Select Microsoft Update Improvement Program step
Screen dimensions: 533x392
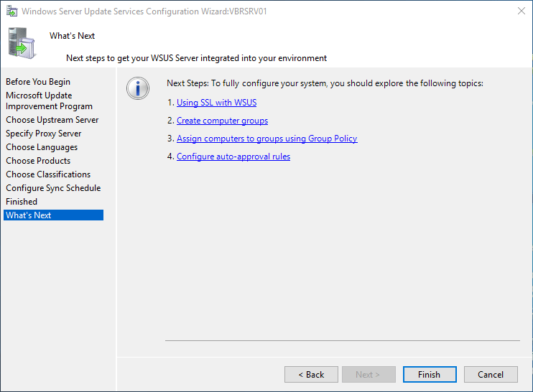49,101
